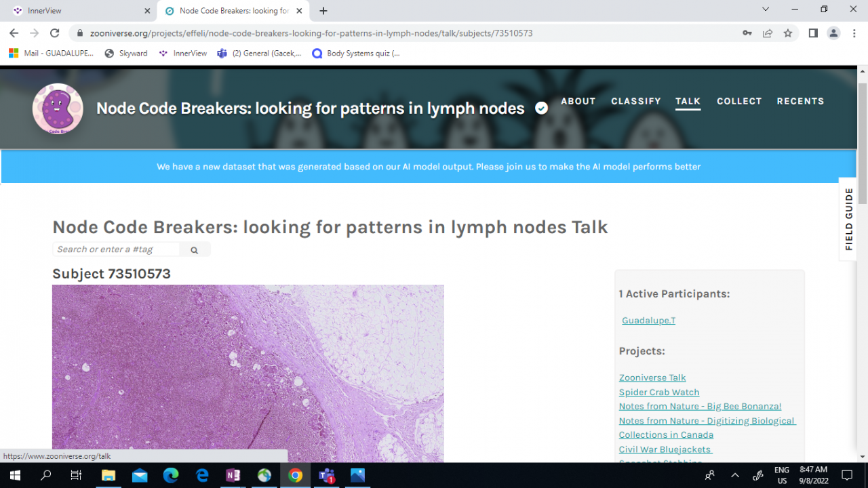
Task: Click the browser back arrow
Action: tap(14, 33)
